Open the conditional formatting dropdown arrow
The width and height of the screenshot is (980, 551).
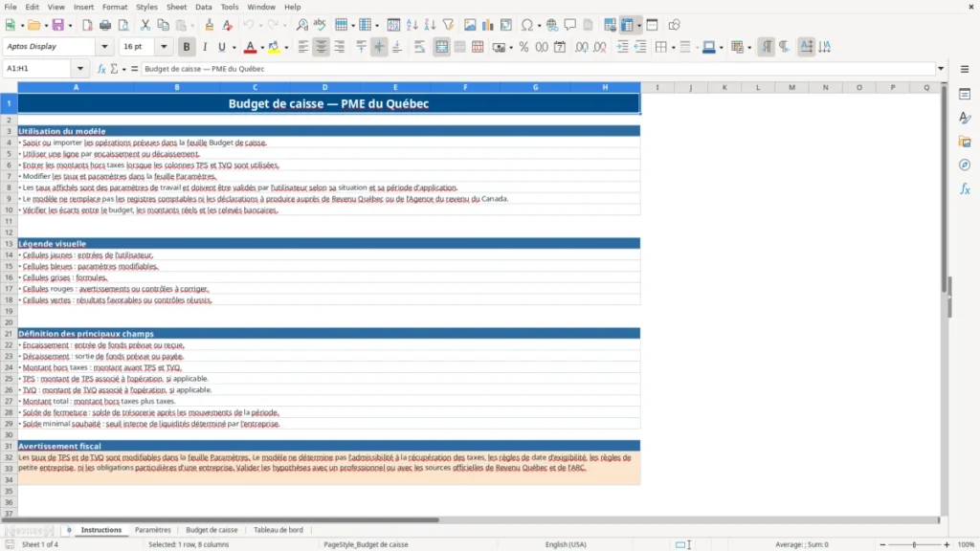pyautogui.click(x=749, y=48)
